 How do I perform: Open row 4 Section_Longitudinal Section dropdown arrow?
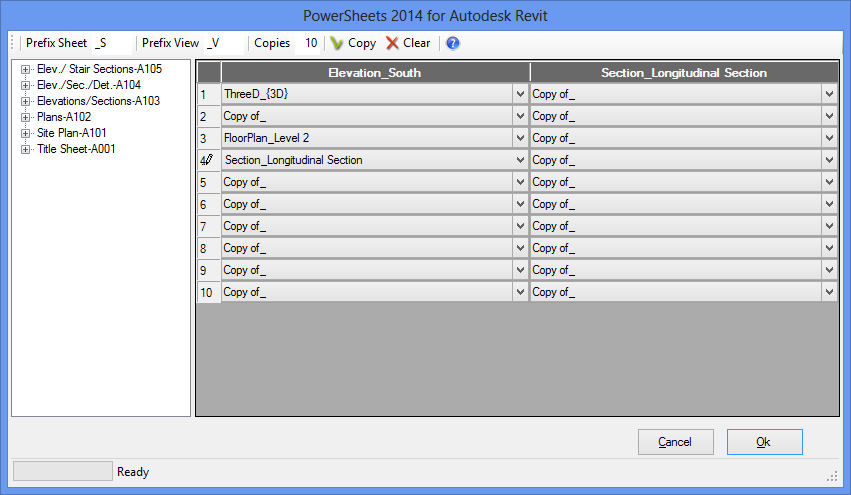coord(520,160)
